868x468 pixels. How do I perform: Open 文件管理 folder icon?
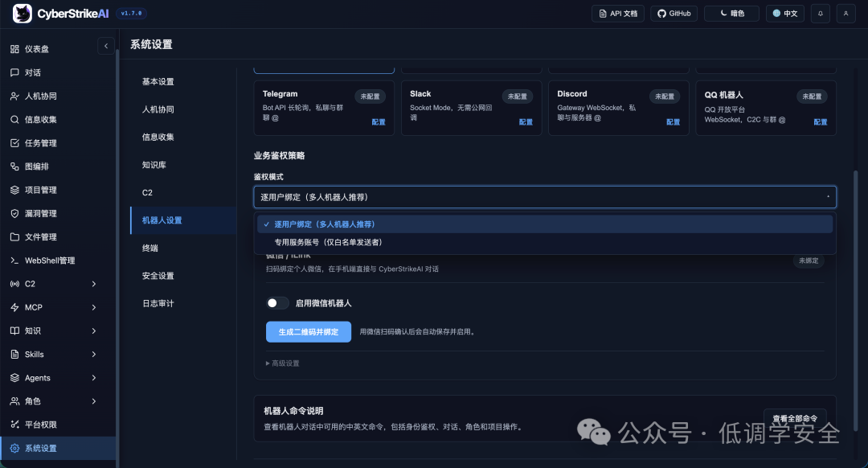coord(15,236)
